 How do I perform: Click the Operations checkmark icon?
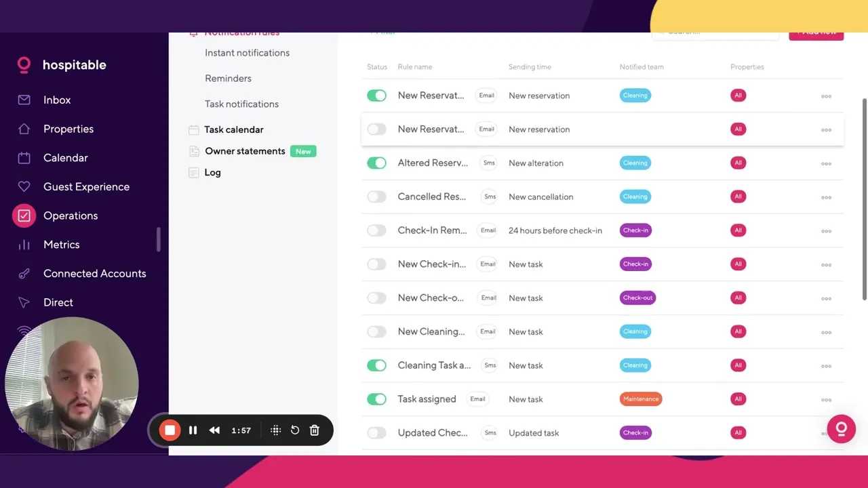tap(24, 216)
